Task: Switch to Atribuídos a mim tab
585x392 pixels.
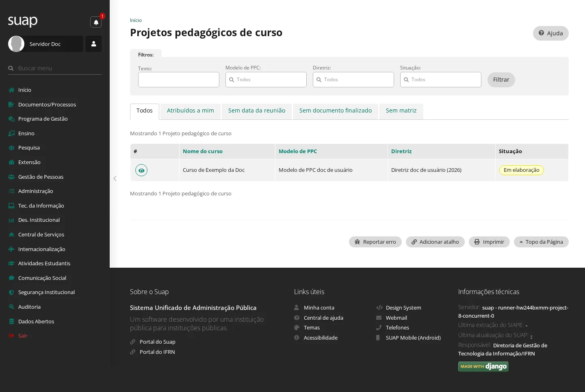Action: tap(191, 111)
